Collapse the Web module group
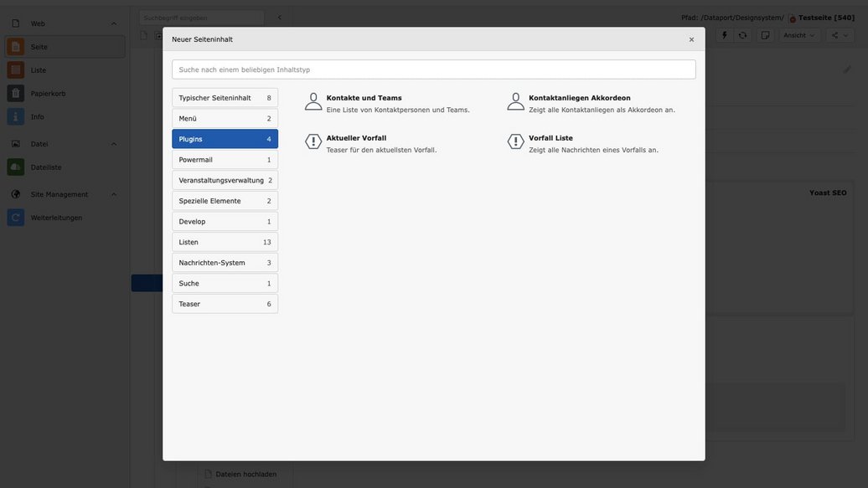Screen dimensions: 868x488 (114, 23)
